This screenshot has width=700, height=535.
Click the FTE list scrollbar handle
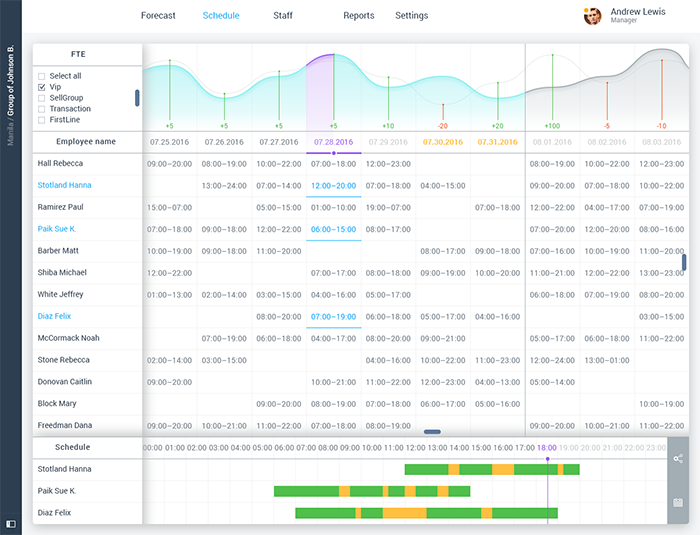point(137,98)
